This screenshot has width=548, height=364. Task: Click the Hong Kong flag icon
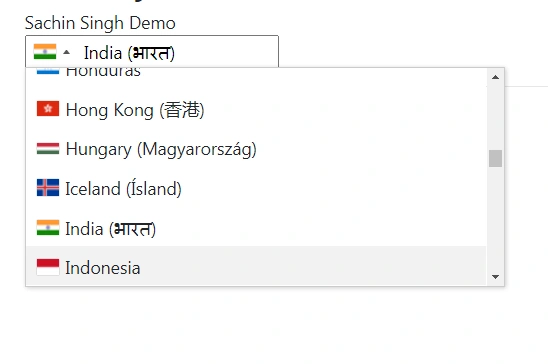[48, 109]
